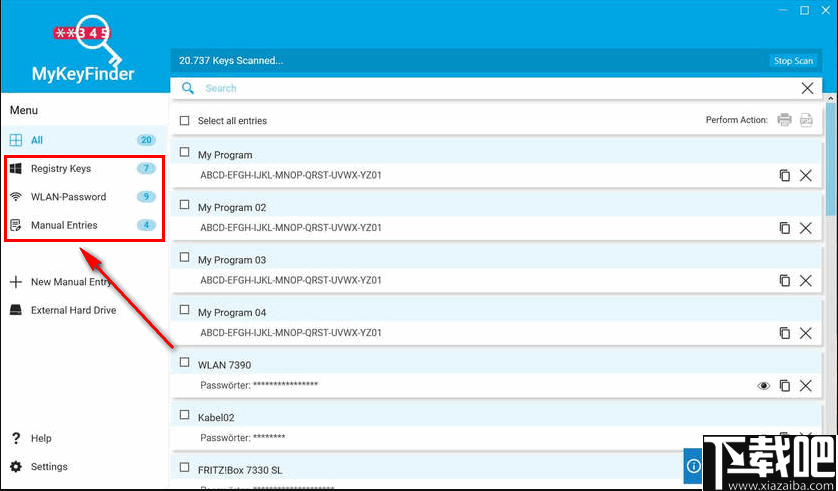Click the Stop Scan button

click(793, 61)
